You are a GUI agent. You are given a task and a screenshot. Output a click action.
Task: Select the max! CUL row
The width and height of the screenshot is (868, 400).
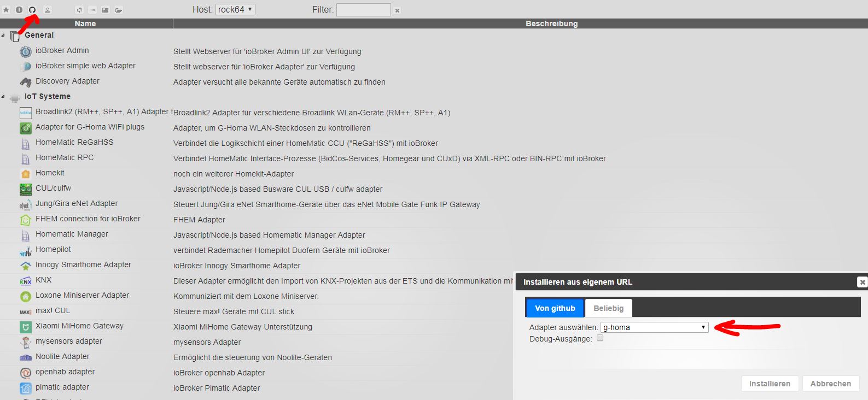pos(257,311)
